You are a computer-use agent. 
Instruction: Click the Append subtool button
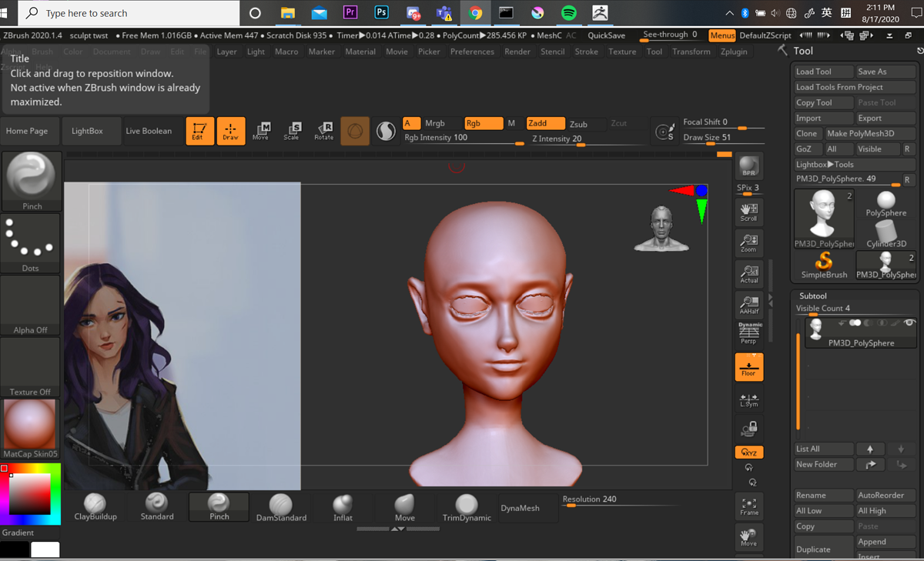click(x=886, y=542)
